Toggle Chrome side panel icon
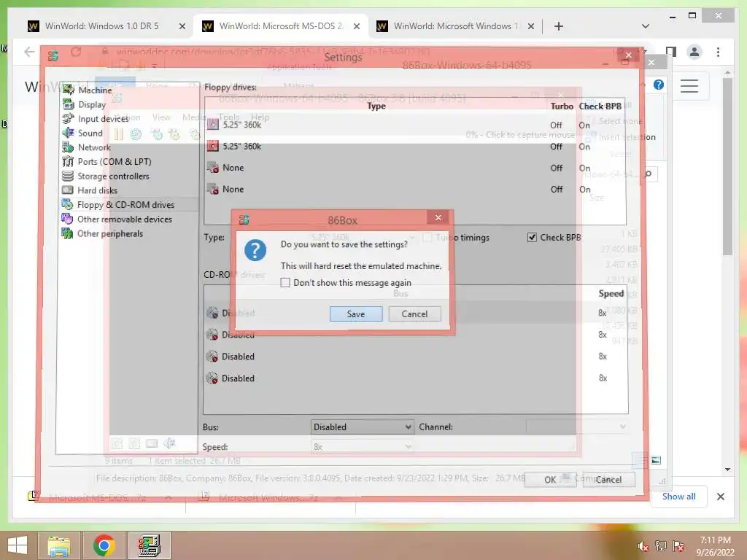Viewport: 747px width, 560px height. (x=671, y=52)
